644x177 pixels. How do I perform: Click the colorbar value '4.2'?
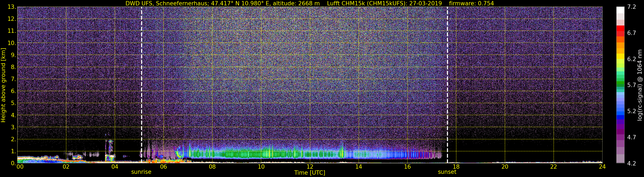(x=632, y=163)
